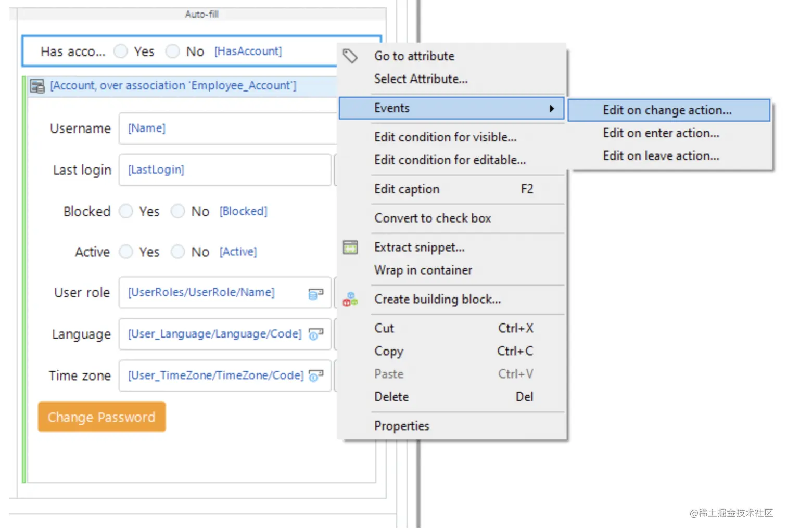This screenshot has width=787, height=532.
Task: Select No radio for Blocked
Action: tap(177, 211)
